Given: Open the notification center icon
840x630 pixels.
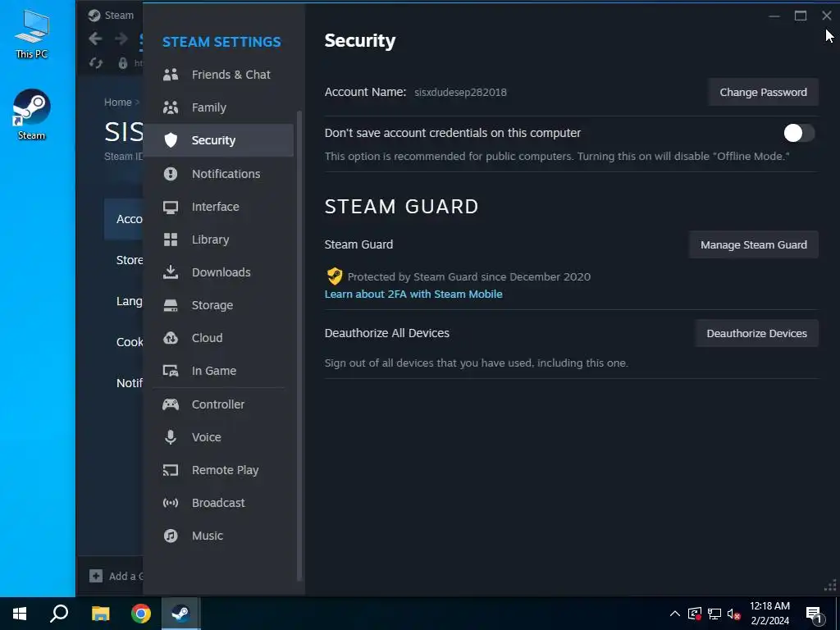Looking at the screenshot, I should click(814, 614).
